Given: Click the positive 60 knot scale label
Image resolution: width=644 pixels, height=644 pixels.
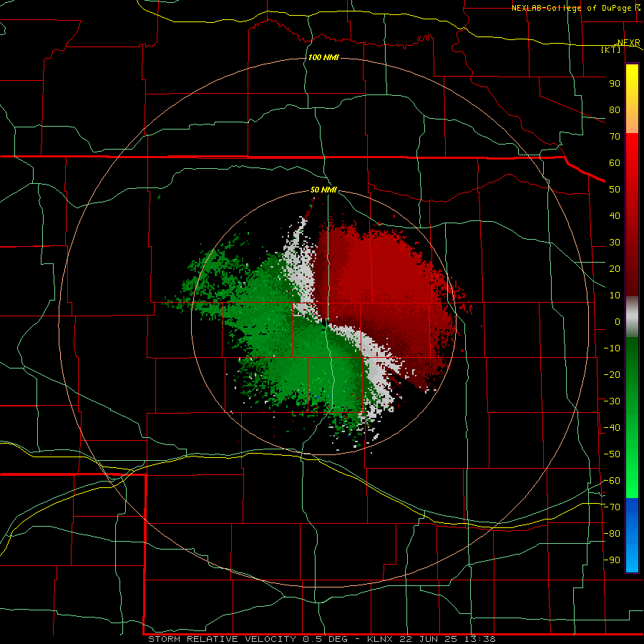Looking at the screenshot, I should point(615,162).
